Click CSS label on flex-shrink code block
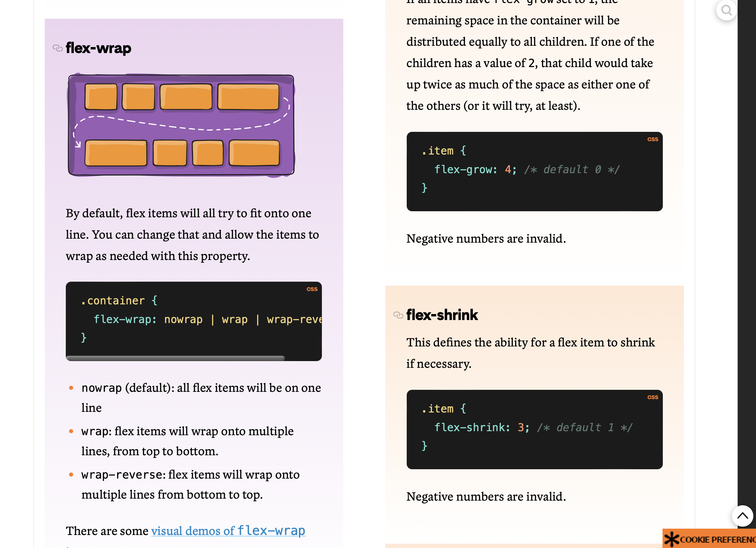 (x=652, y=397)
